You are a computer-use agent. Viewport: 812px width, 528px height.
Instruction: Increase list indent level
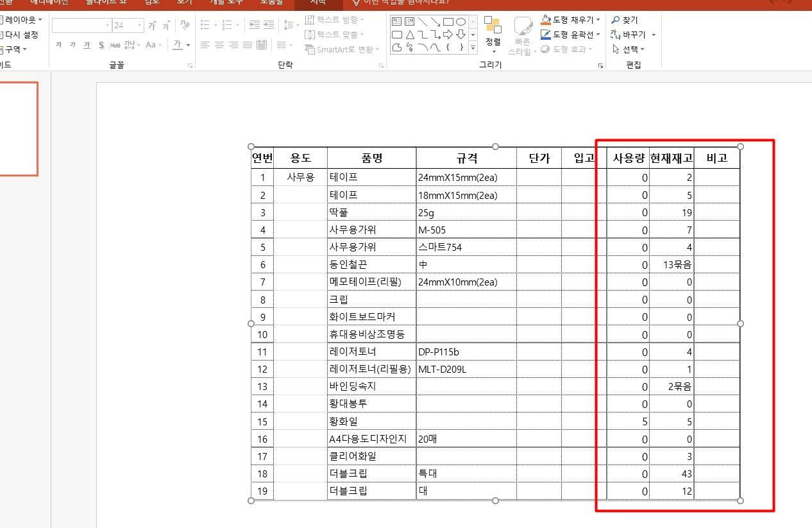point(269,25)
